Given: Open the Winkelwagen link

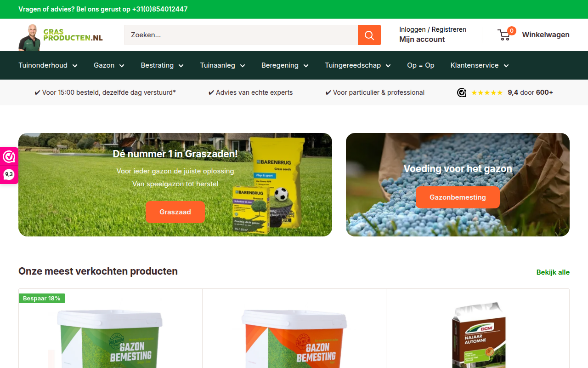Looking at the screenshot, I should [x=546, y=35].
